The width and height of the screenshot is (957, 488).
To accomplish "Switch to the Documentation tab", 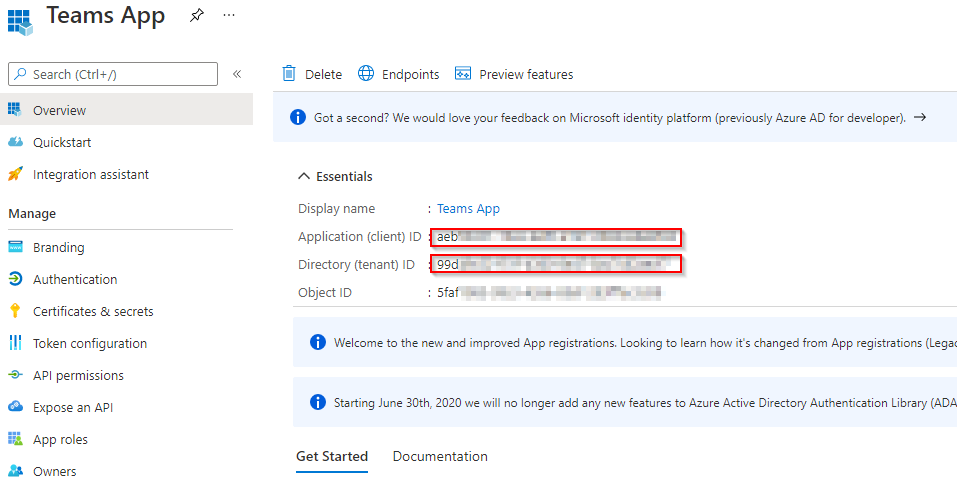I will point(440,456).
